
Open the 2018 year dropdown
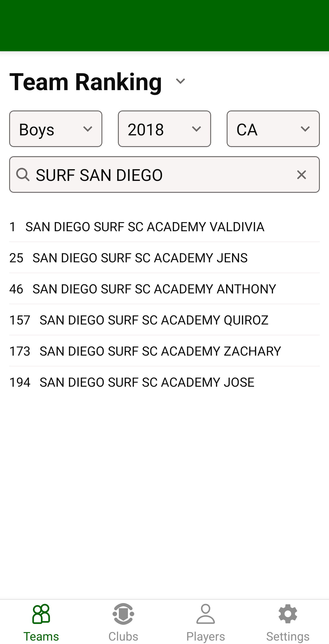(x=164, y=129)
